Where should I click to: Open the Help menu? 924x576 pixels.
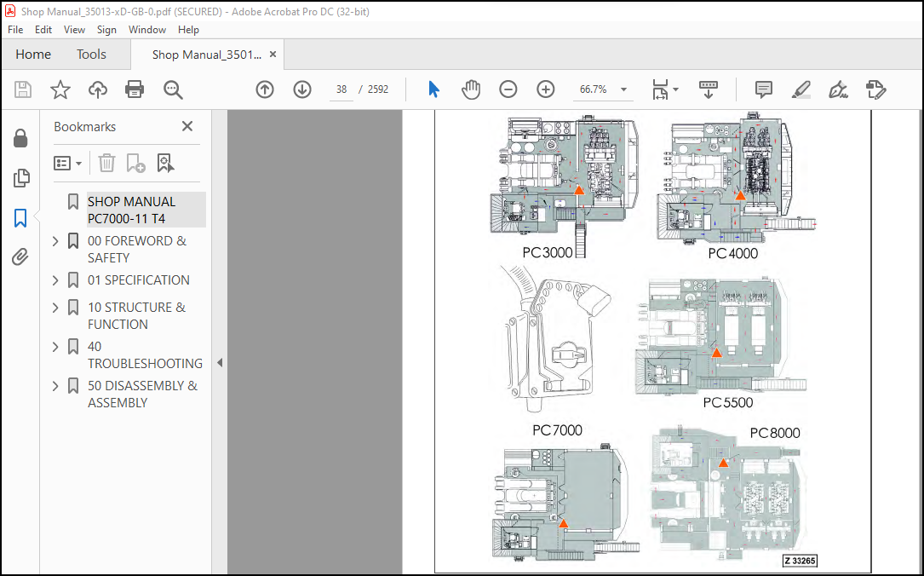coord(188,30)
